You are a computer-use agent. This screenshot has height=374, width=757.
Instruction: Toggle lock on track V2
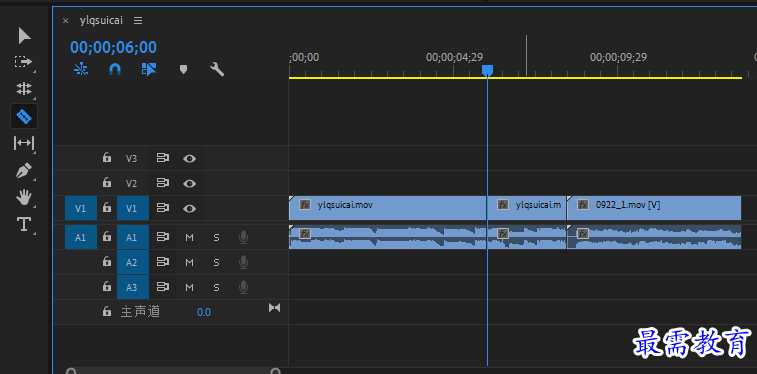click(107, 183)
